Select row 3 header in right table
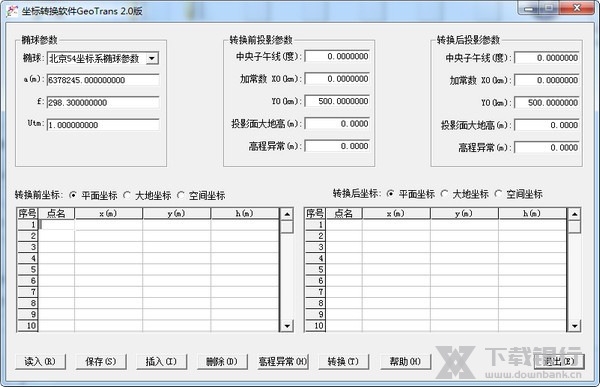 click(x=316, y=247)
